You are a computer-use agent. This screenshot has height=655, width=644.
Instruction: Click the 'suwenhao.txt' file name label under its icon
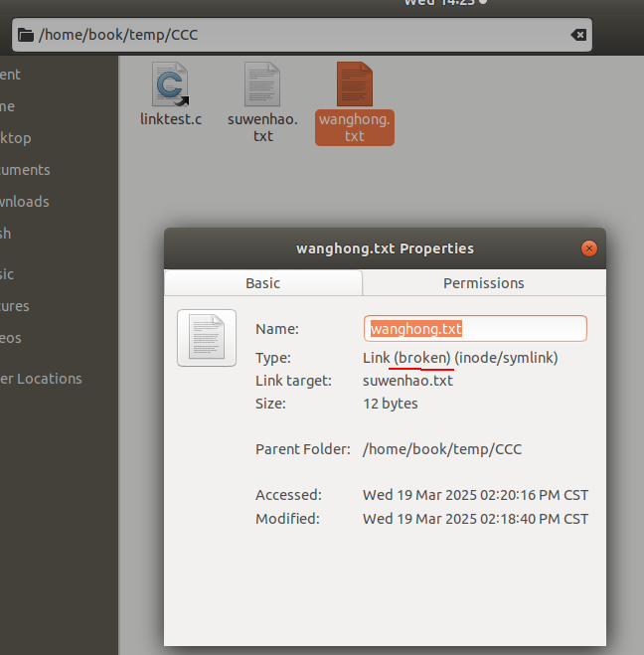[262, 127]
